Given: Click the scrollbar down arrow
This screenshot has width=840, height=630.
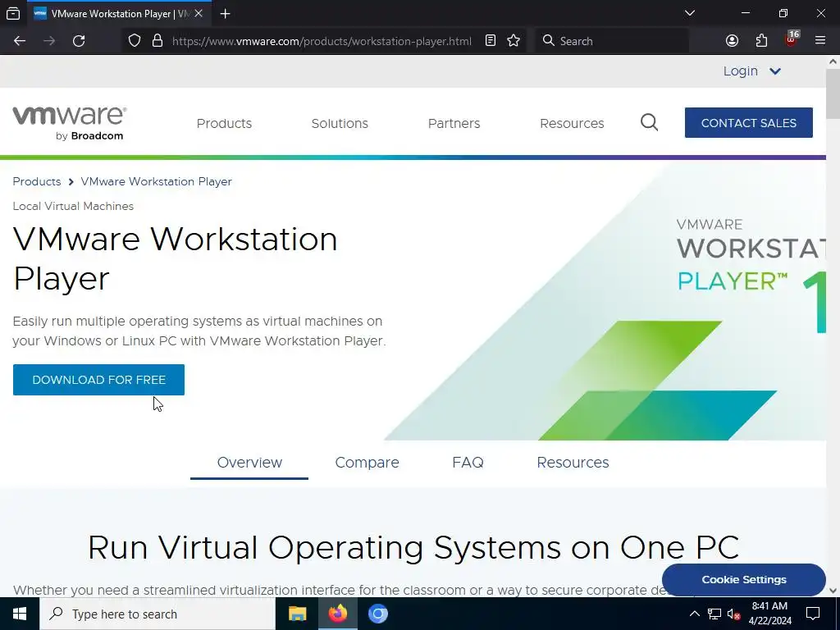Looking at the screenshot, I should [833, 591].
